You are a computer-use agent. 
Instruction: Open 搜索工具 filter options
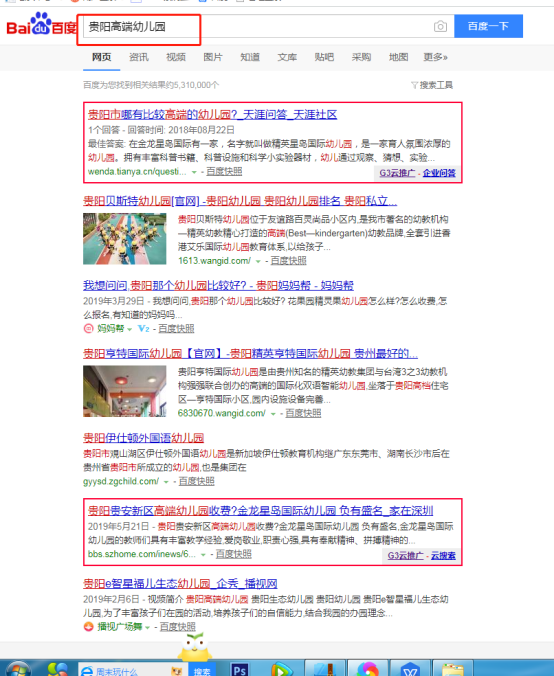coord(436,85)
